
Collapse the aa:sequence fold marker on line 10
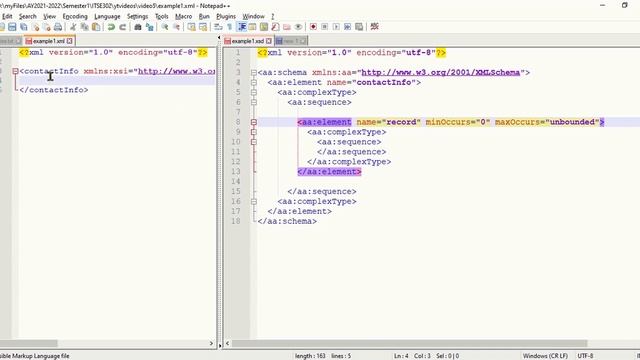pos(254,142)
